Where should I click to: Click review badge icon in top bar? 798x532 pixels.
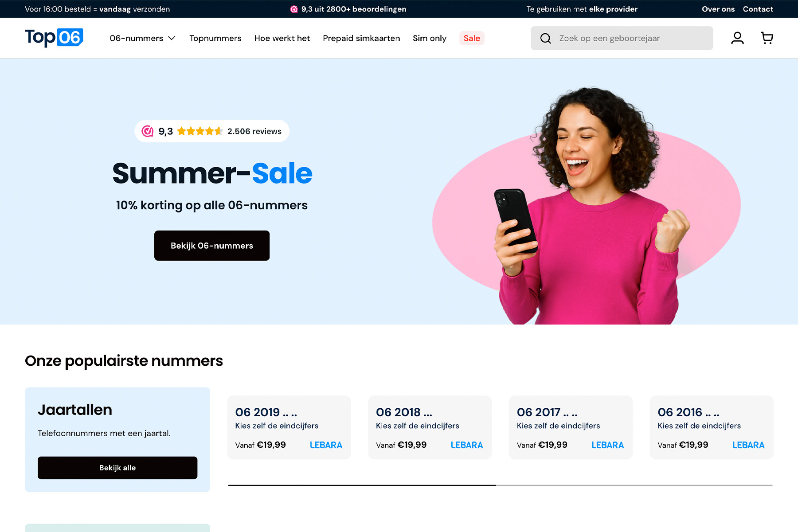(293, 9)
